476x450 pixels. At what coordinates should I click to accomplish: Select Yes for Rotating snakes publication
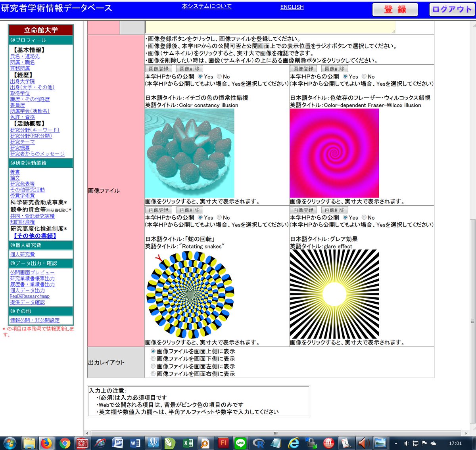200,217
